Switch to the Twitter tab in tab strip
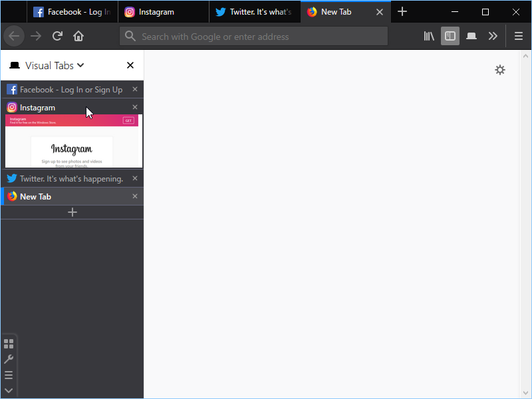 coord(255,12)
